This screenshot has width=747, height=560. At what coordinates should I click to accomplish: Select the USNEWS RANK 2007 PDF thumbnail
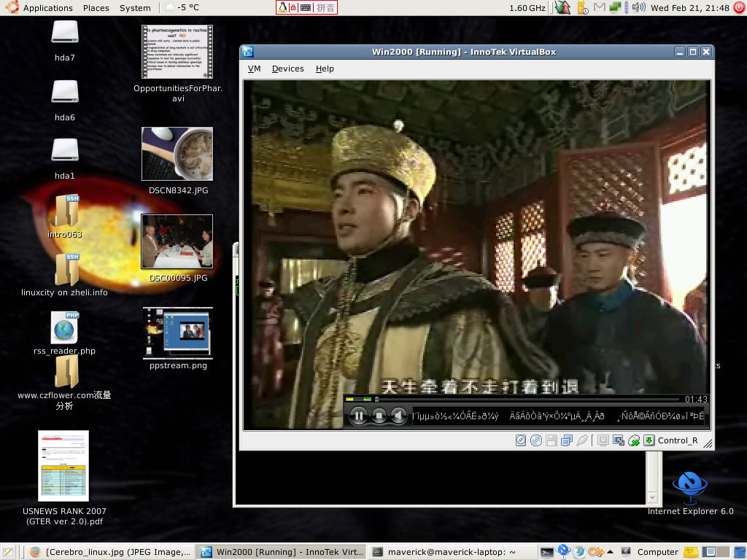click(x=63, y=466)
